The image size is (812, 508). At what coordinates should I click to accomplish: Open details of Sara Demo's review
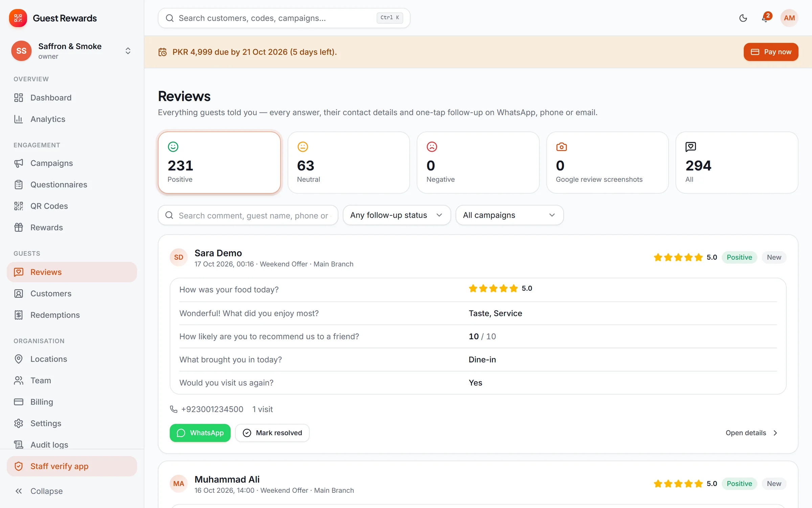pos(751,433)
